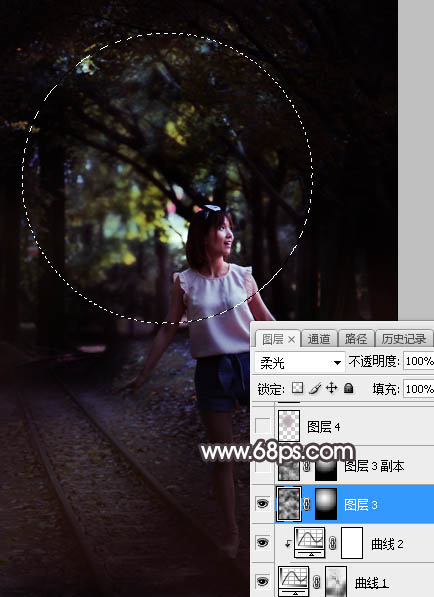The height and width of the screenshot is (597, 434).
Task: Select 图层 3 副本 mask thumbnail
Action: pyautogui.click(x=326, y=471)
